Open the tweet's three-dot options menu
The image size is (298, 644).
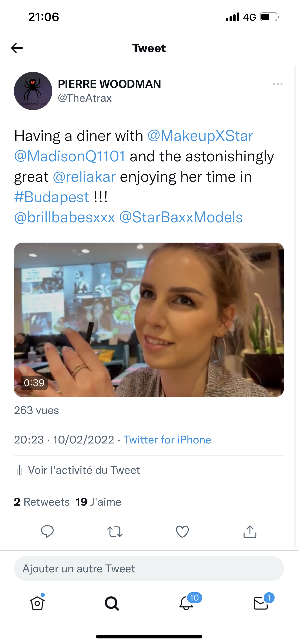[x=278, y=84]
